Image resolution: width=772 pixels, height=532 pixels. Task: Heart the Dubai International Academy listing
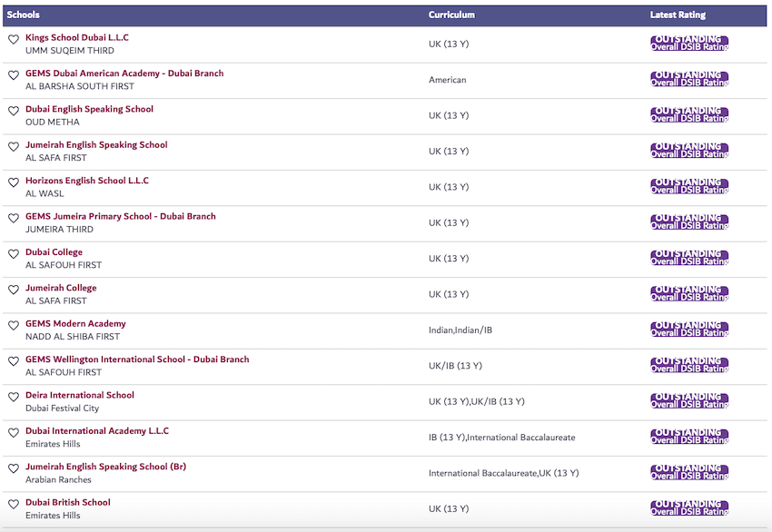tap(14, 433)
